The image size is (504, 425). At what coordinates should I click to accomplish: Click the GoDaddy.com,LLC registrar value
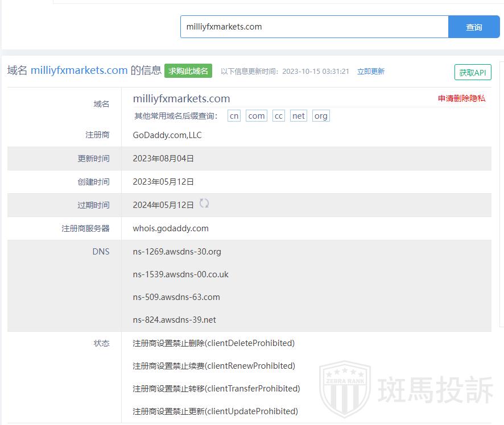(167, 135)
